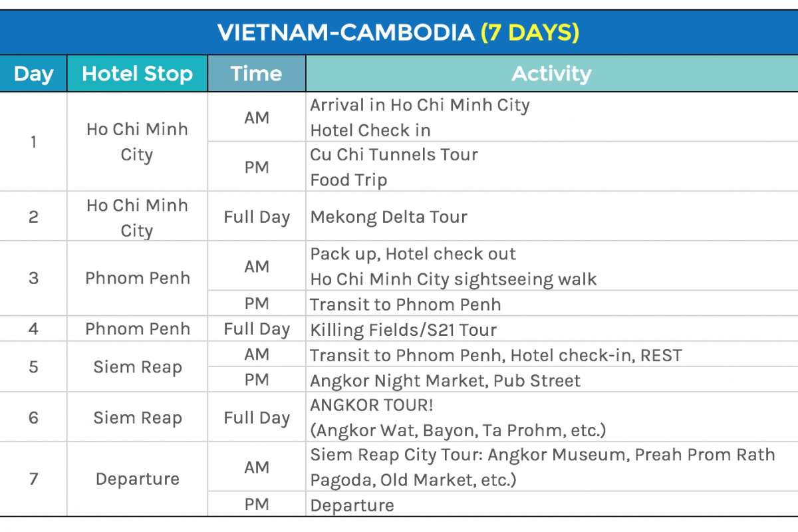Select the Hotel Stop column header

pos(137,74)
